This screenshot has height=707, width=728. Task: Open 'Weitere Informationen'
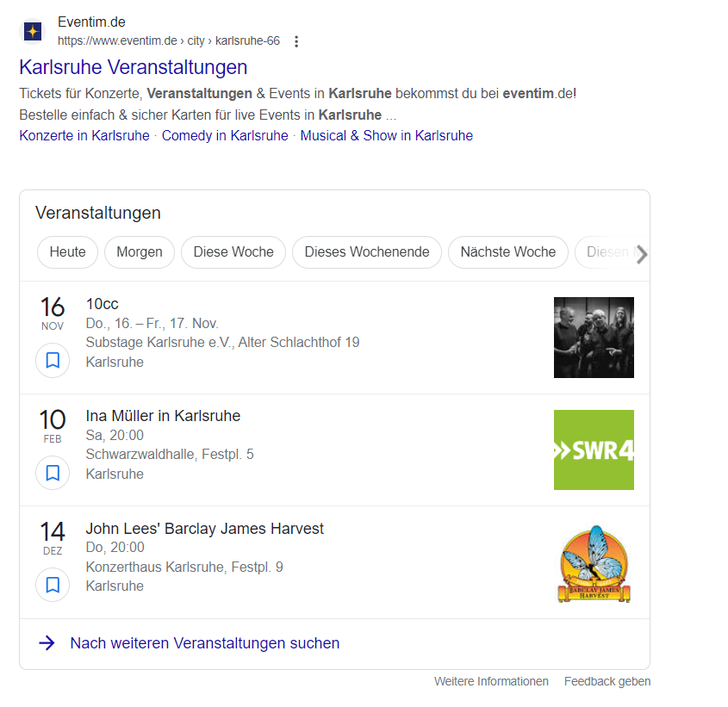[x=491, y=681]
